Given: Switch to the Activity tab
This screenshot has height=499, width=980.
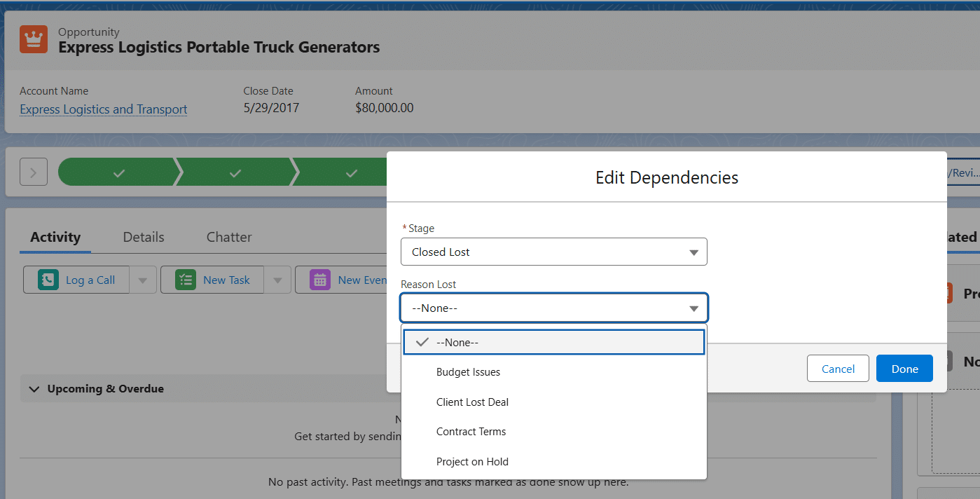Looking at the screenshot, I should coord(55,237).
